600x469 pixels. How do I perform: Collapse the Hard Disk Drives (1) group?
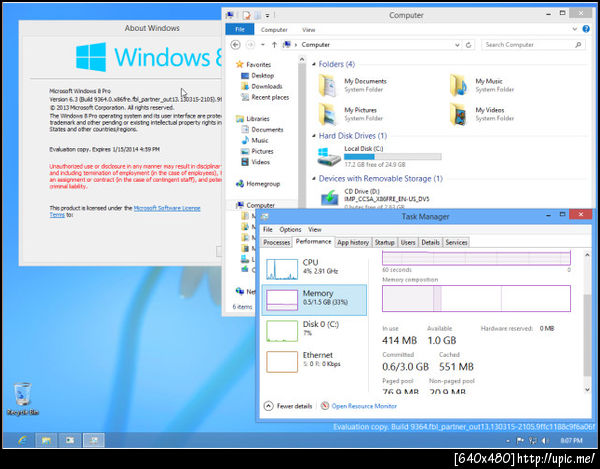tap(314, 136)
